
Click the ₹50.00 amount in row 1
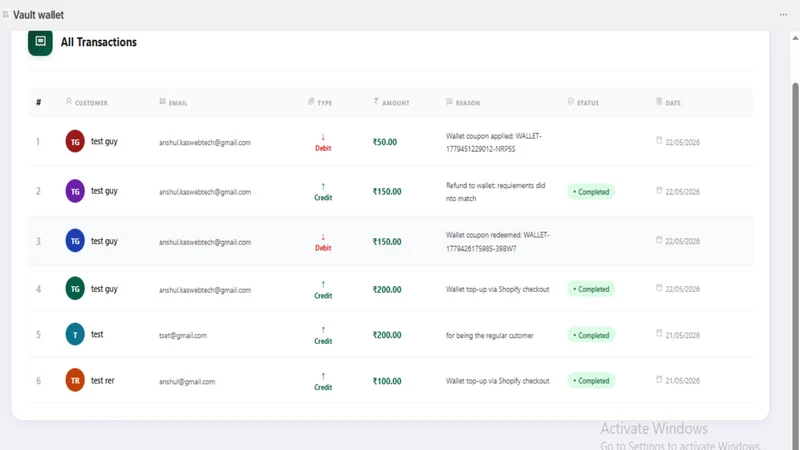[x=385, y=142]
